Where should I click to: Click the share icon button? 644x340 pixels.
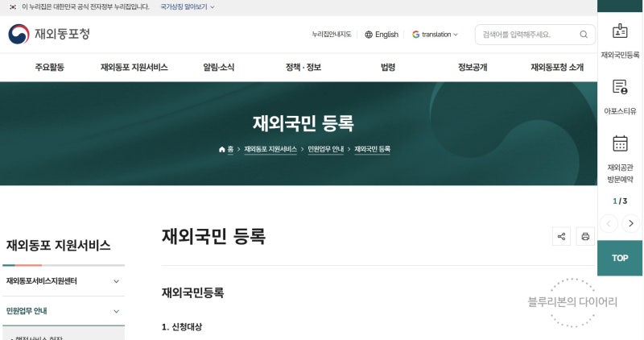(x=561, y=236)
